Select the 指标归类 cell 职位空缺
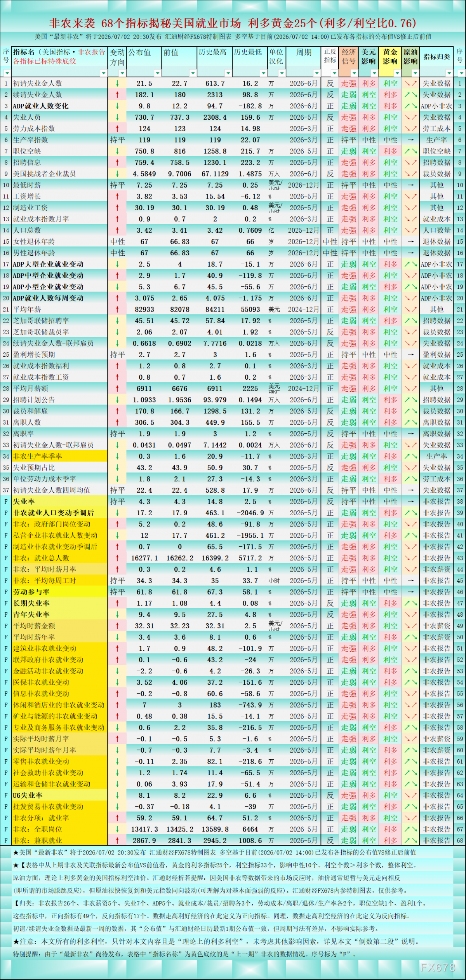The image size is (466, 980). point(436,151)
